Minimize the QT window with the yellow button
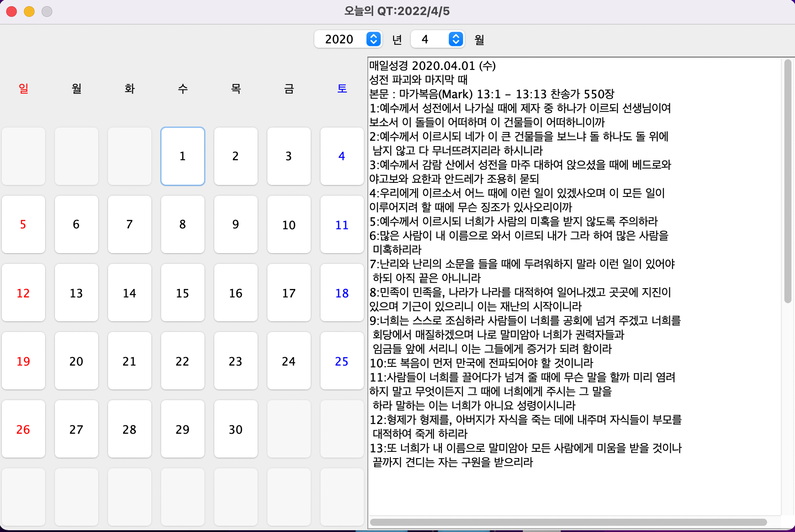The width and height of the screenshot is (795, 532). click(29, 12)
